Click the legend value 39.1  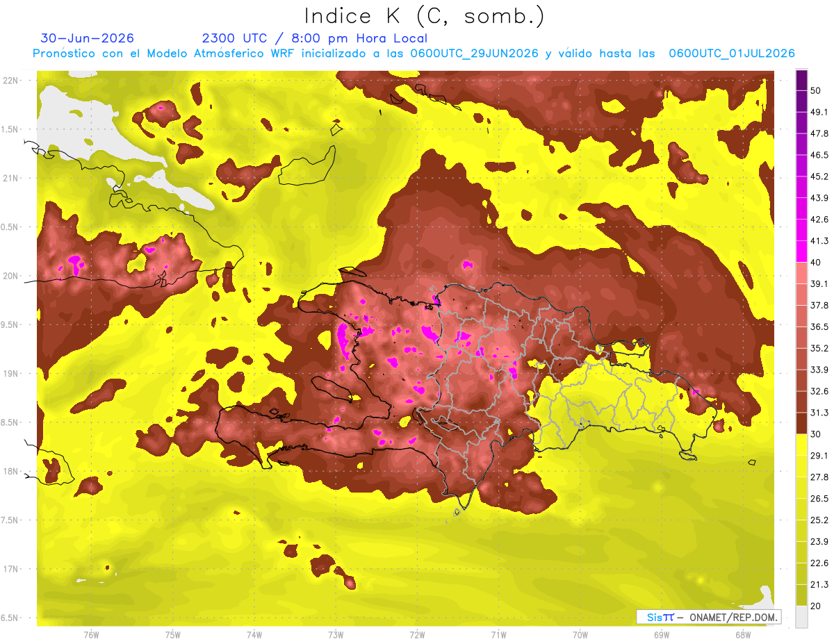click(x=819, y=283)
